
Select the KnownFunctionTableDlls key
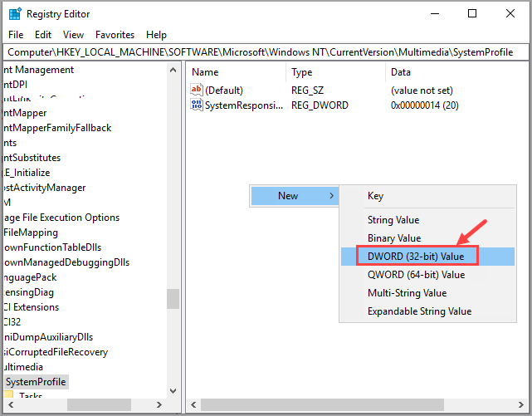(52, 247)
